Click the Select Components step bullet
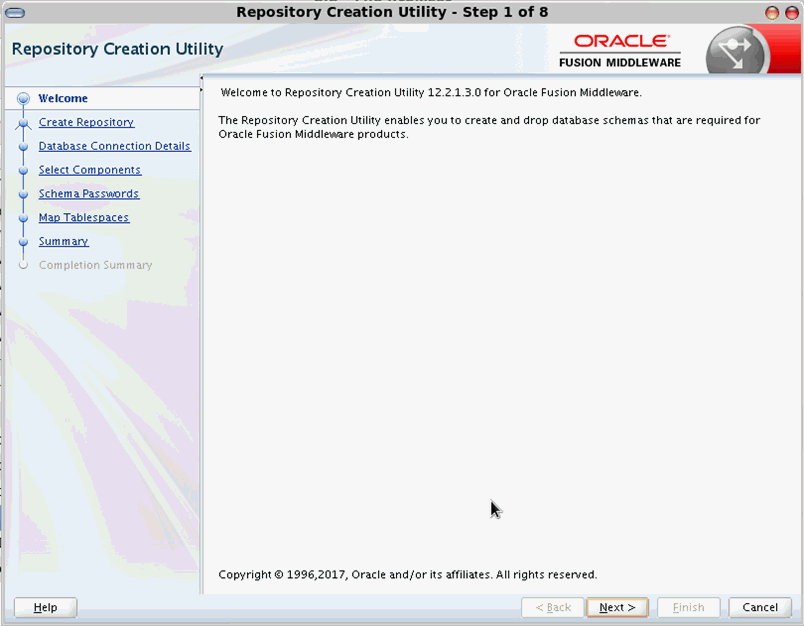 pyautogui.click(x=23, y=170)
